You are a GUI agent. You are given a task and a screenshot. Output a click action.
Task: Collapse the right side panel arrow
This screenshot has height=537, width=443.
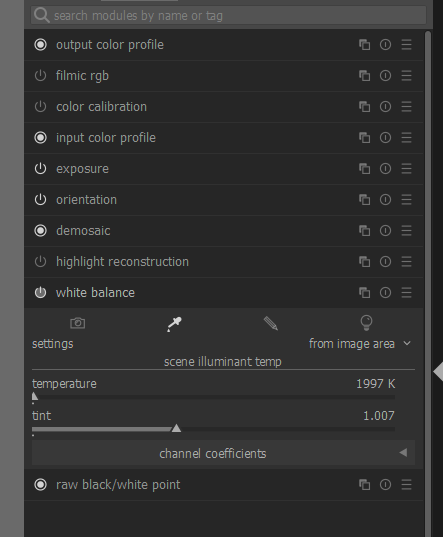pos(438,371)
